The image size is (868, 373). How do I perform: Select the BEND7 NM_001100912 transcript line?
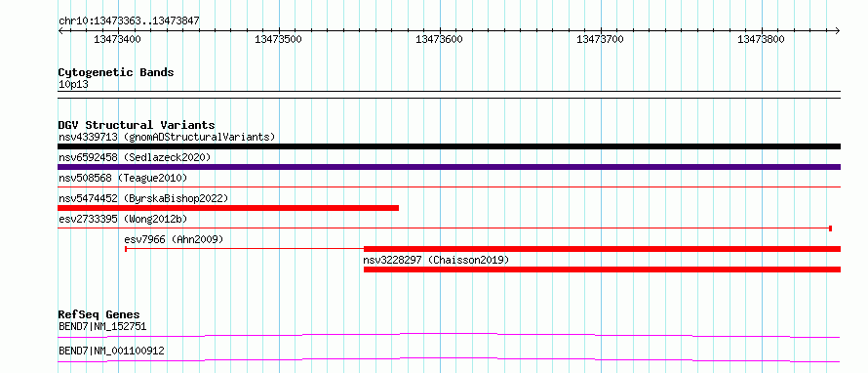[449, 359]
